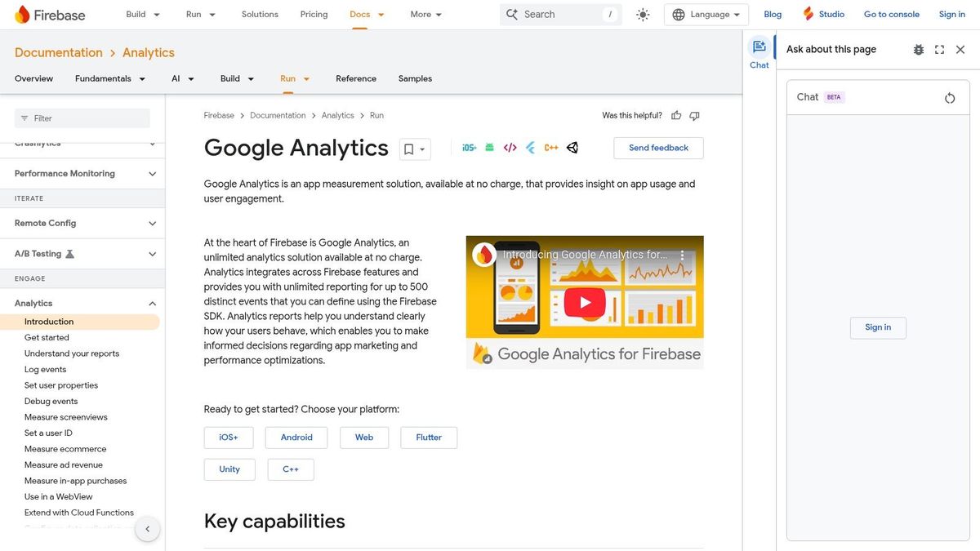Give thumbs down on 'Was this helpful?'
Image resolution: width=980 pixels, height=551 pixels.
click(x=693, y=115)
